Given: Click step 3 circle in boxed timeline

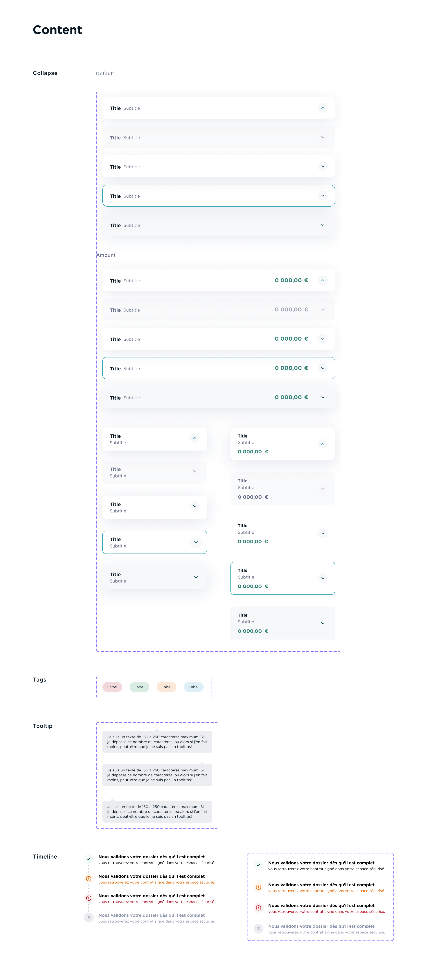Looking at the screenshot, I should click(259, 929).
